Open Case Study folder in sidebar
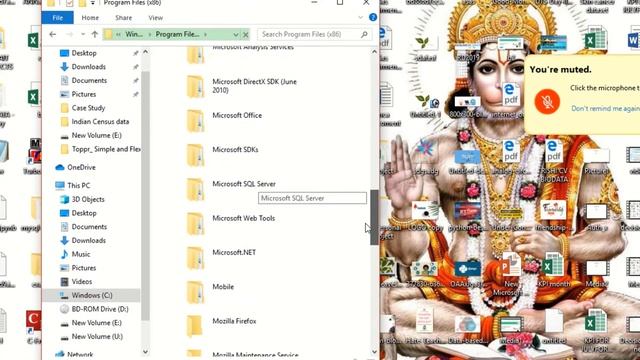 point(88,108)
